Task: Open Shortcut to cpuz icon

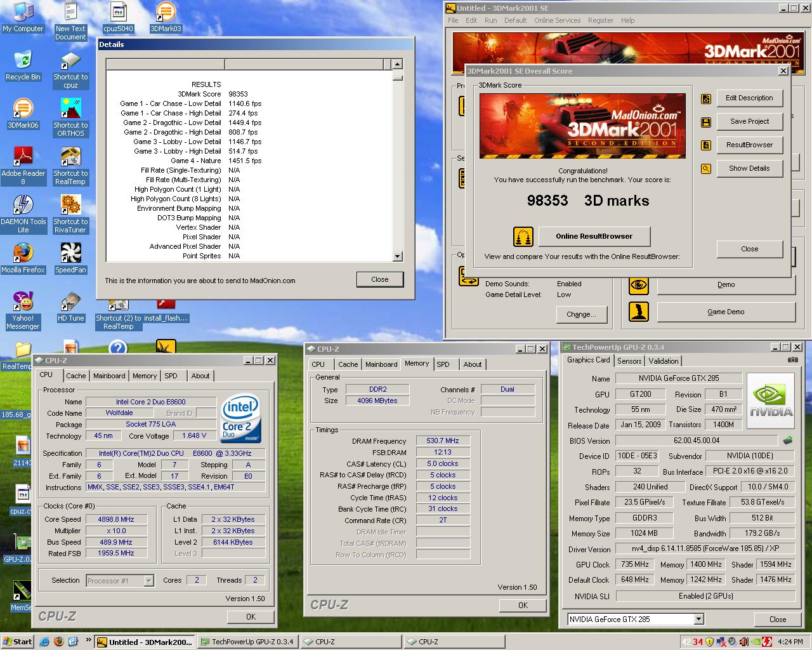Action: (x=70, y=70)
